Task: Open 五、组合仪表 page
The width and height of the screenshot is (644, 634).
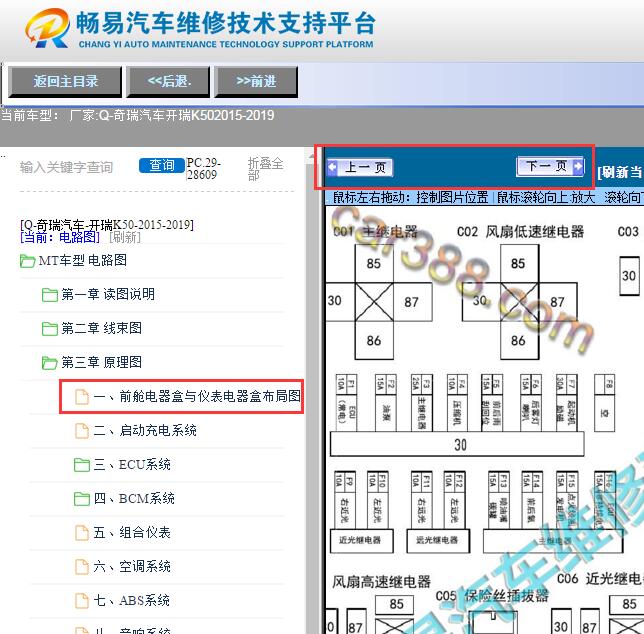Action: pos(132,533)
